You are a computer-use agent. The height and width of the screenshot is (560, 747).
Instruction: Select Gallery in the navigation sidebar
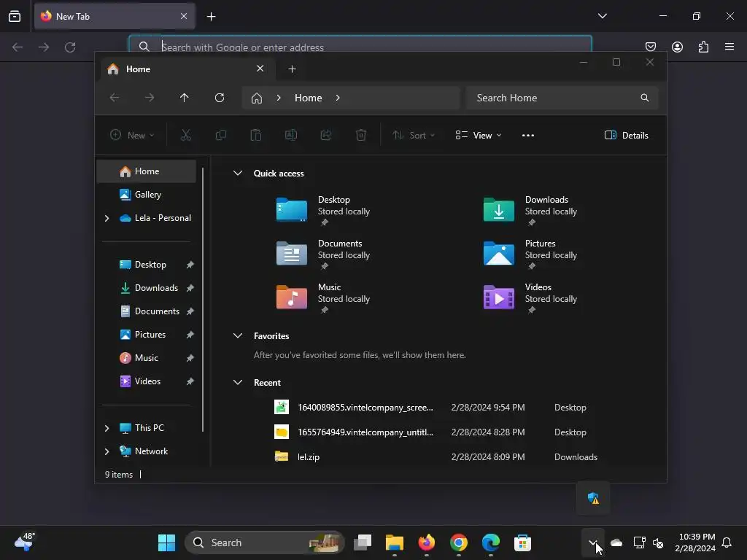tap(146, 195)
